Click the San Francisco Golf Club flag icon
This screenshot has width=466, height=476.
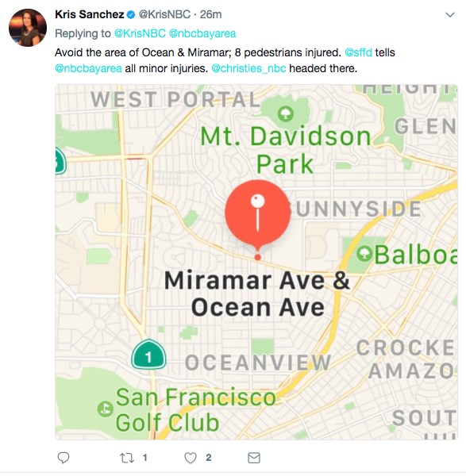click(105, 409)
